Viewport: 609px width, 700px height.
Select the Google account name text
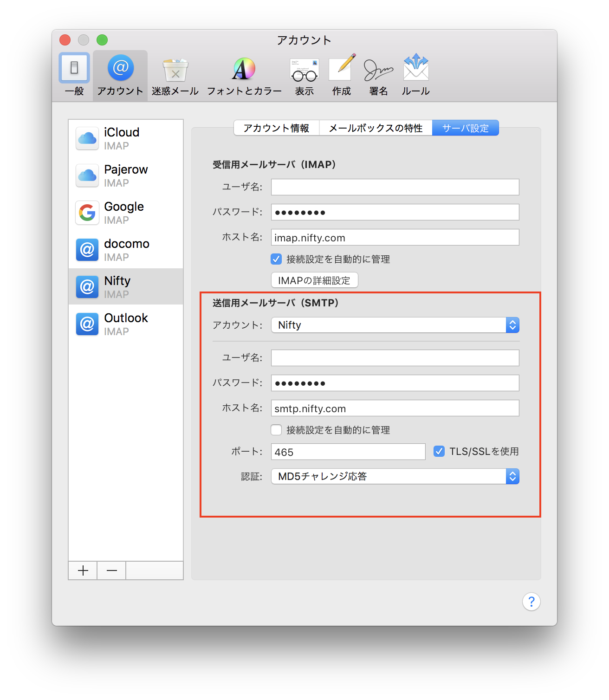124,207
